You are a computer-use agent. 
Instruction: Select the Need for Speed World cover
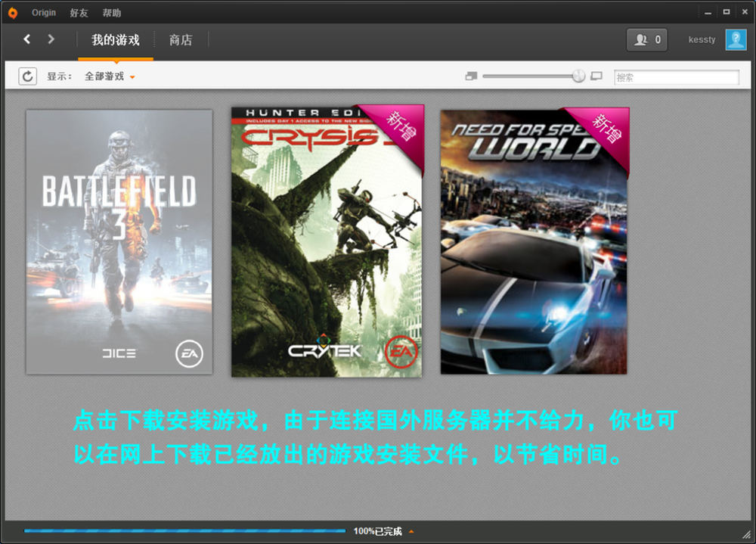click(534, 241)
